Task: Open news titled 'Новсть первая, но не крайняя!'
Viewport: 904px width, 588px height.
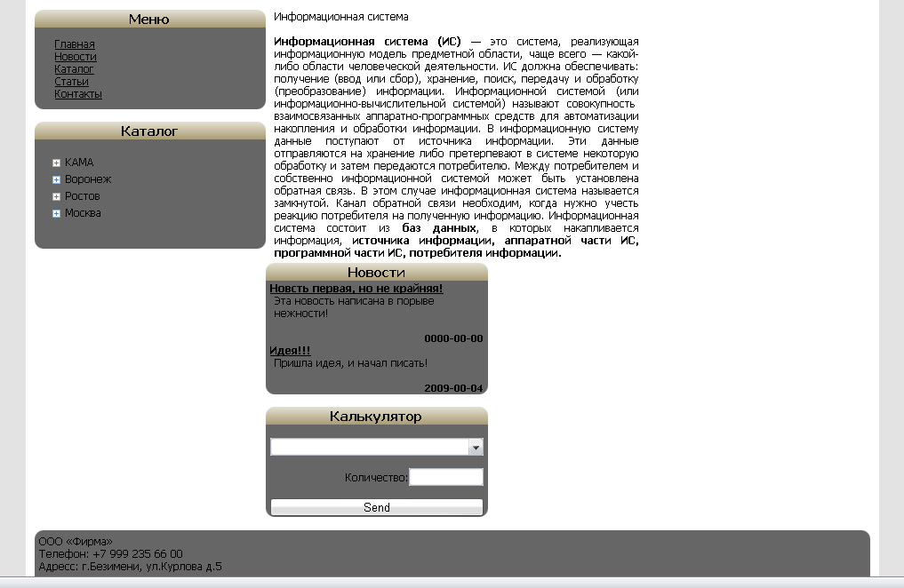Action: coord(356,289)
